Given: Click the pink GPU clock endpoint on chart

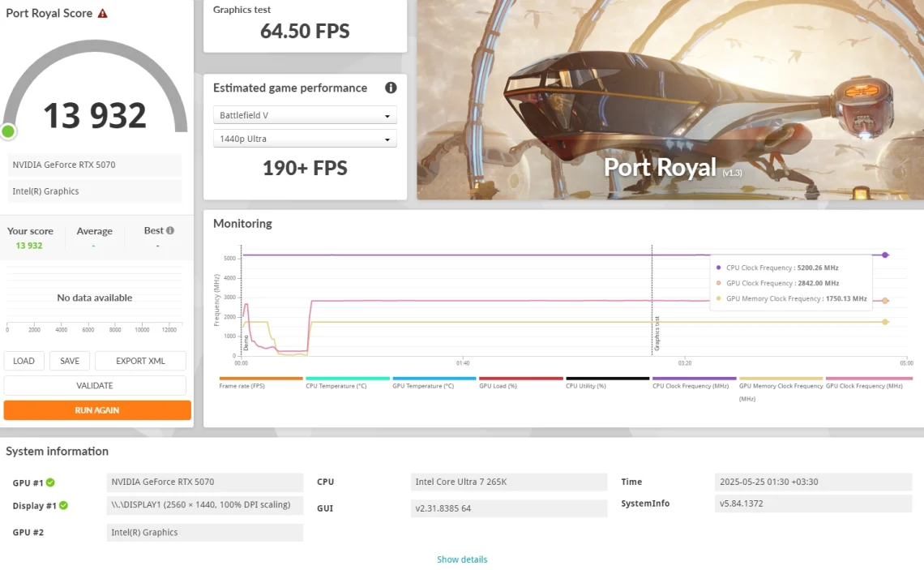Looking at the screenshot, I should (885, 301).
